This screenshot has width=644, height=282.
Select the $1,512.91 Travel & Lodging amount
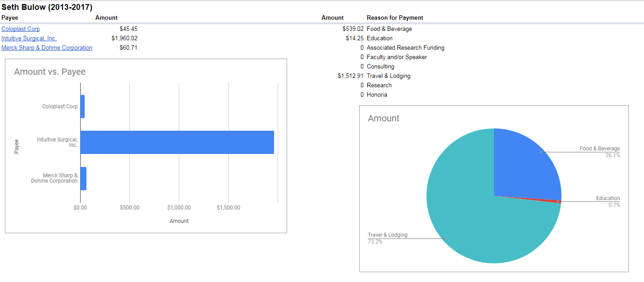pyautogui.click(x=351, y=76)
